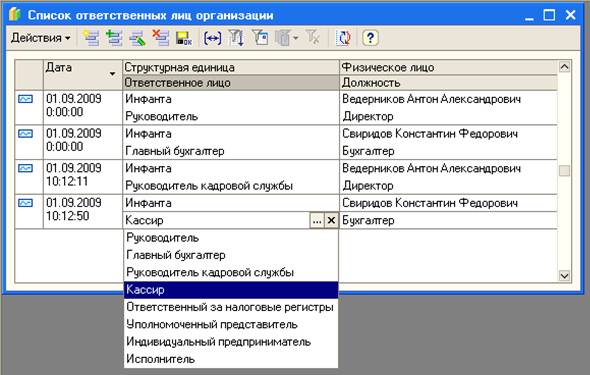The height and width of the screenshot is (375, 590).
Task: Choose Индивидуальный предприниматель option
Action: (x=231, y=342)
